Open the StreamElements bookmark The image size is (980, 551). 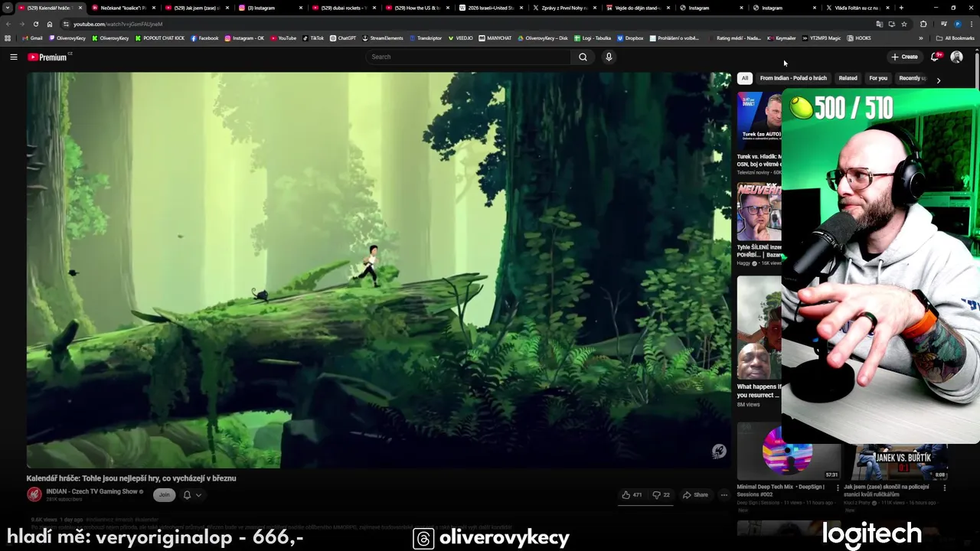point(383,38)
